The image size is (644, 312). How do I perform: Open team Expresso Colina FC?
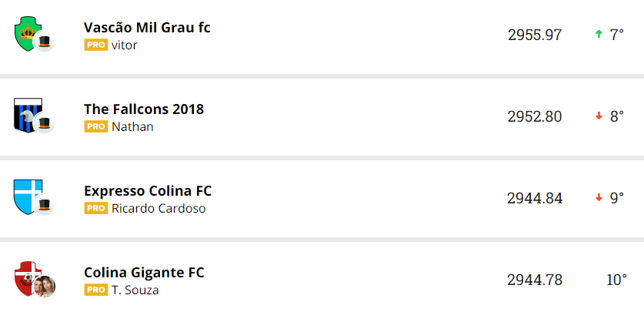point(148,191)
